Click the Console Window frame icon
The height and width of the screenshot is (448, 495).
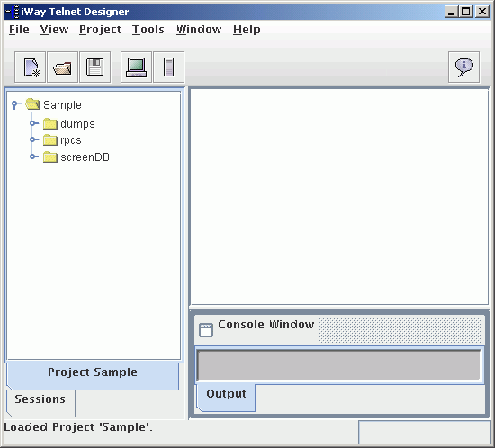206,330
